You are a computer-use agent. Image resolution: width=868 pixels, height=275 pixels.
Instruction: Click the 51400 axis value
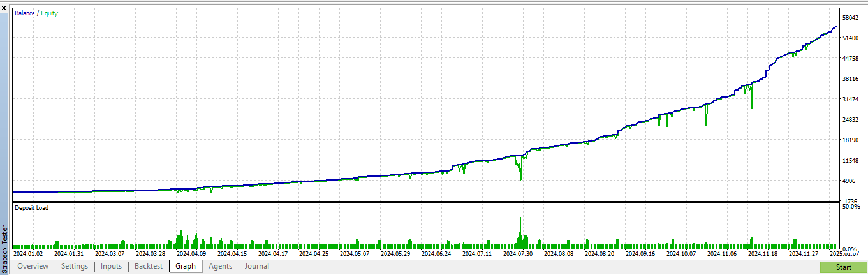(851, 38)
